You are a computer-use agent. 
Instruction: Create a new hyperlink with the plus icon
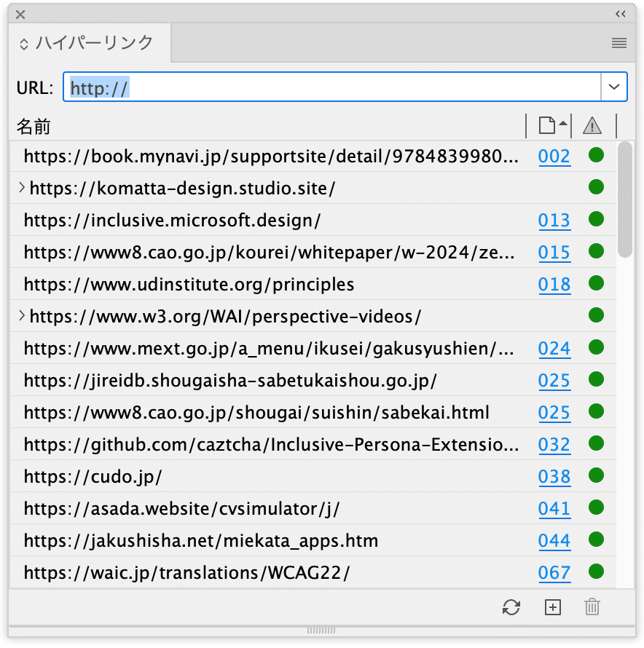(x=552, y=607)
